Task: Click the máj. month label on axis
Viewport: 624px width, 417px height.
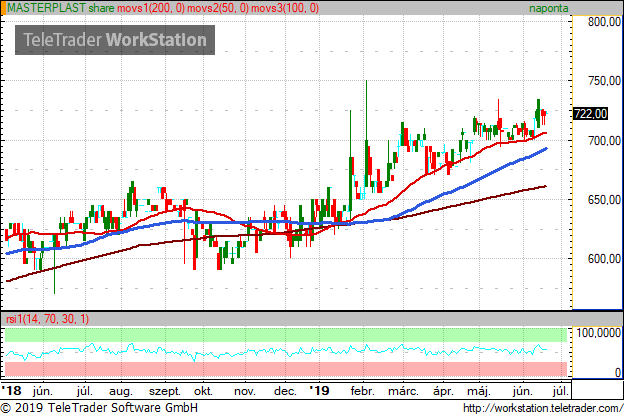Action: (479, 392)
